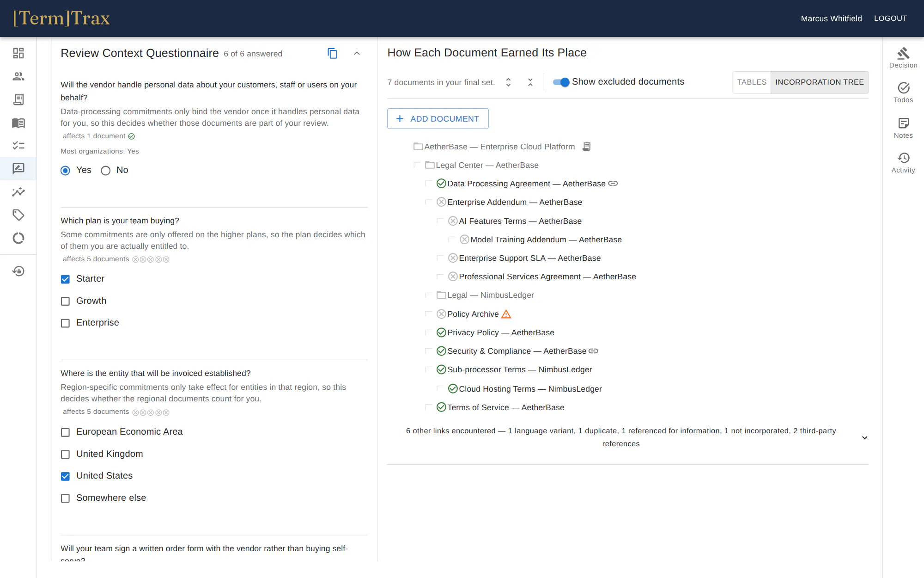Open the Todos panel
The image size is (924, 578).
903,92
